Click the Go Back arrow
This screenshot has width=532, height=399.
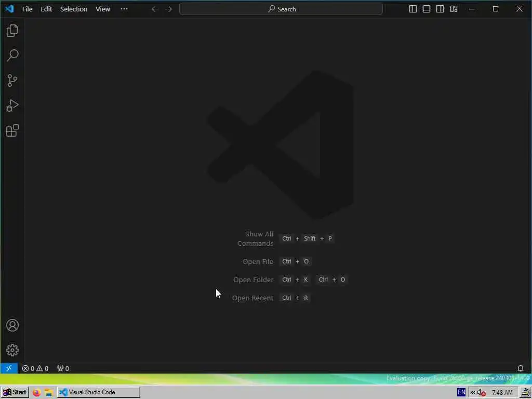tap(155, 9)
